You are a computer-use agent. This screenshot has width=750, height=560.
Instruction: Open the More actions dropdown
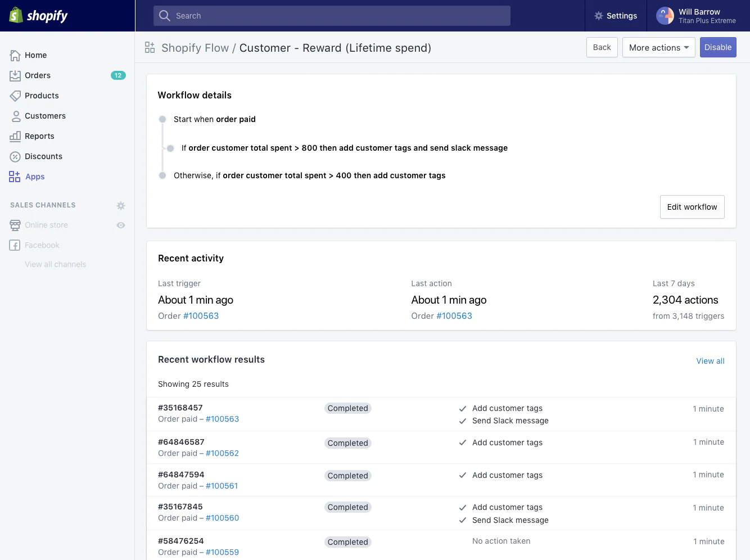coord(659,47)
